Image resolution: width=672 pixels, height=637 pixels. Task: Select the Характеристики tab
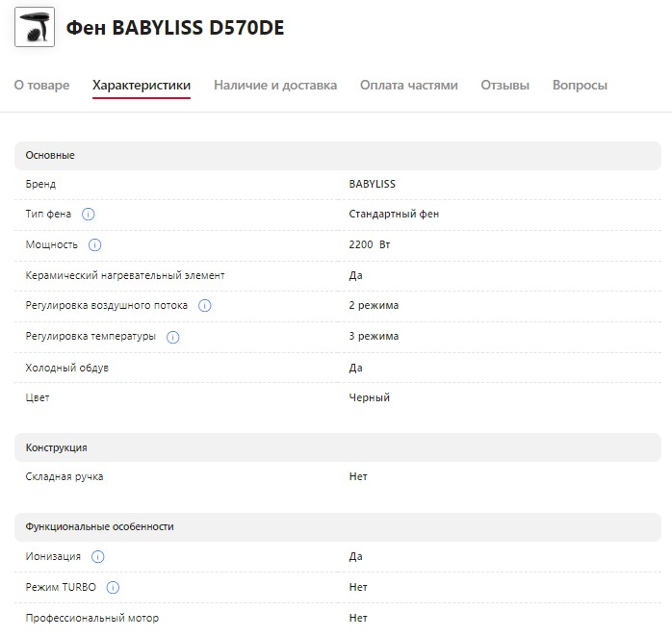tap(142, 86)
